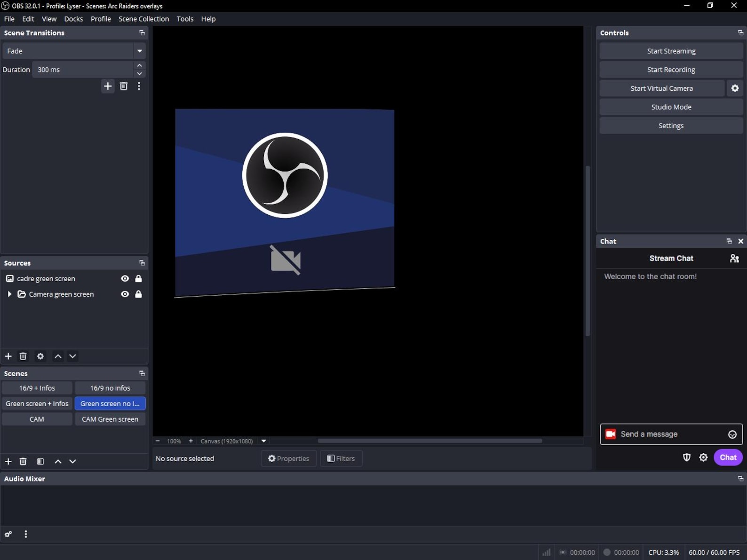This screenshot has width=747, height=560.
Task: Add a new source with plus icon
Action: (x=8, y=356)
